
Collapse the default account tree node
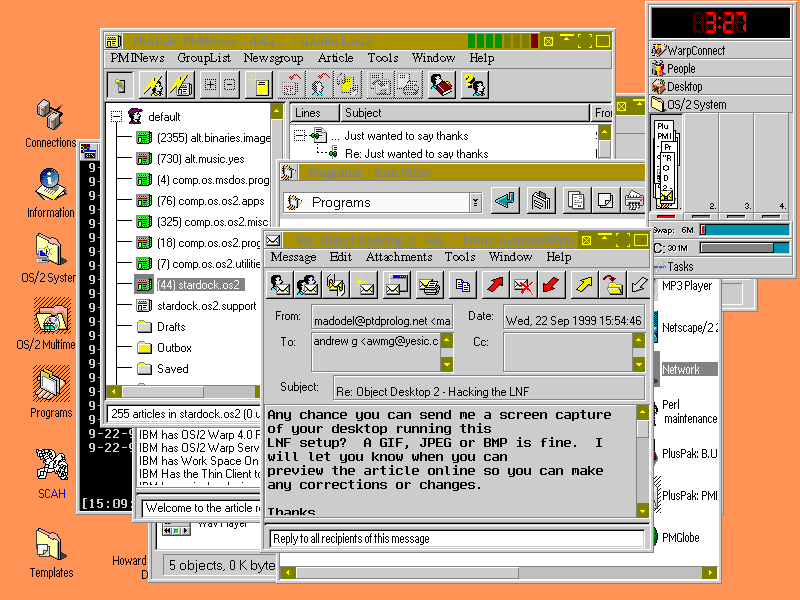pyautogui.click(x=117, y=117)
